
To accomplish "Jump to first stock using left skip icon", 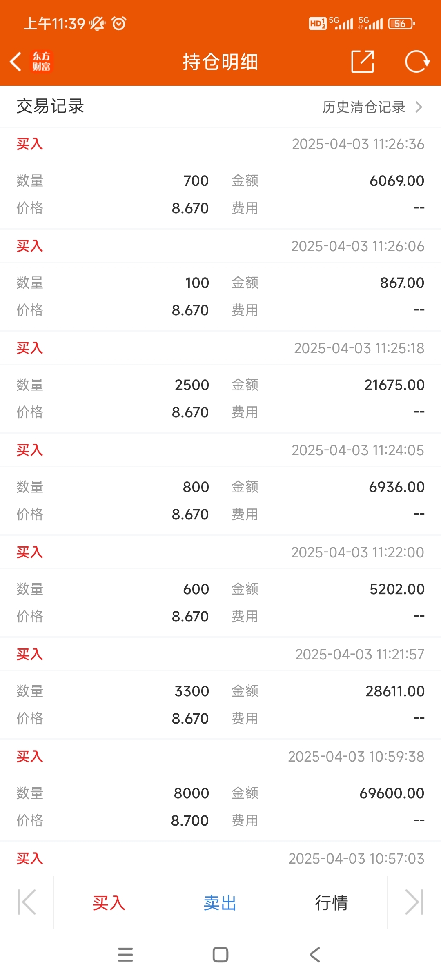I will click(x=27, y=902).
